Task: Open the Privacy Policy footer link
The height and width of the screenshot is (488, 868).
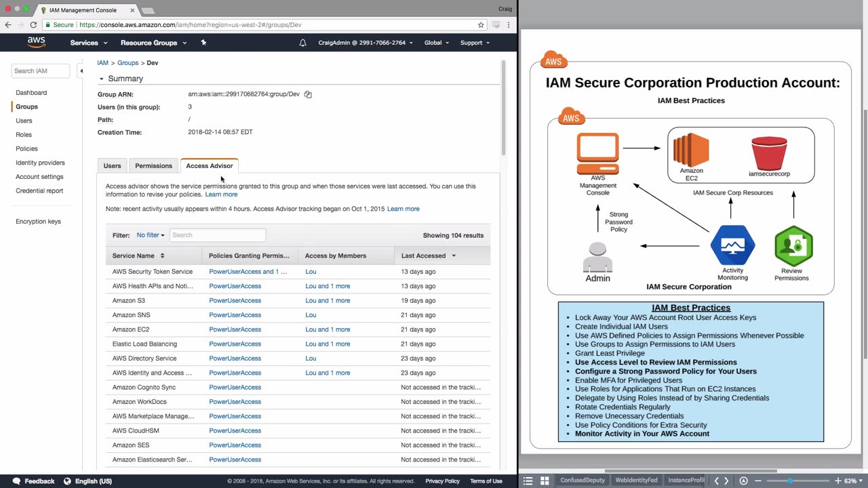Action: [x=442, y=481]
